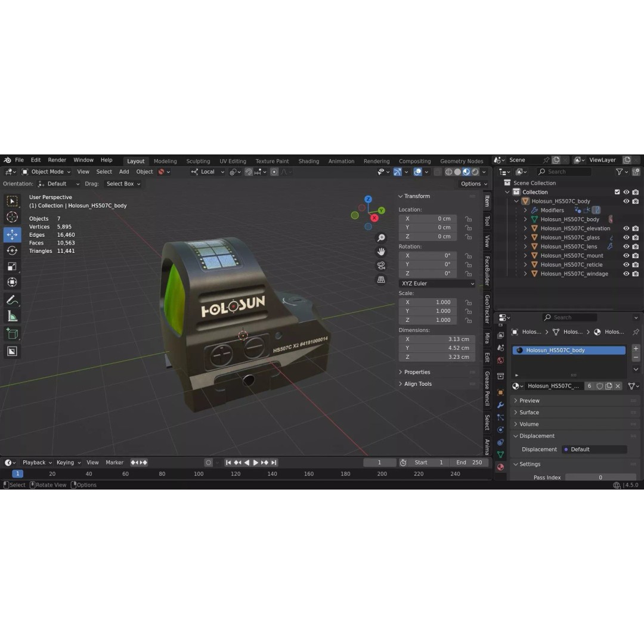This screenshot has width=644, height=644.
Task: Select the Move tool
Action: [12, 234]
